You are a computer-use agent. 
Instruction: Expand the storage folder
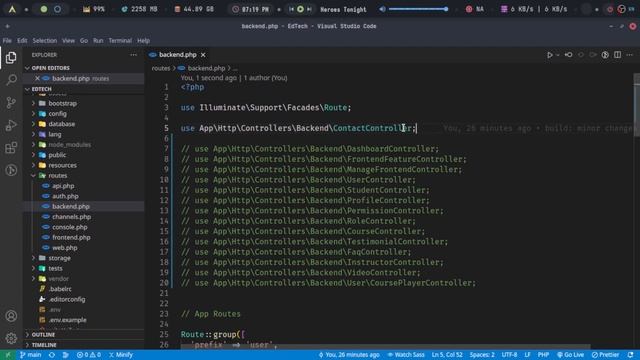[60, 258]
